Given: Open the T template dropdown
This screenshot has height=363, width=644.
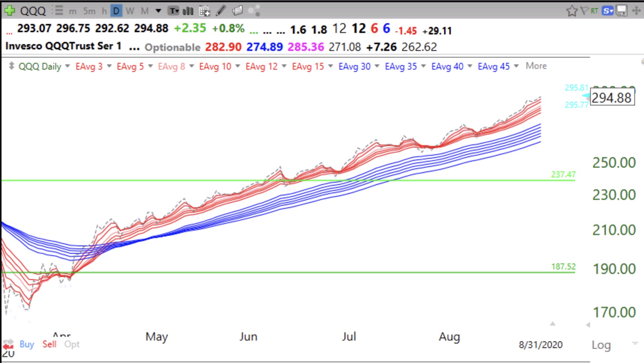Looking at the screenshot, I should [173, 11].
